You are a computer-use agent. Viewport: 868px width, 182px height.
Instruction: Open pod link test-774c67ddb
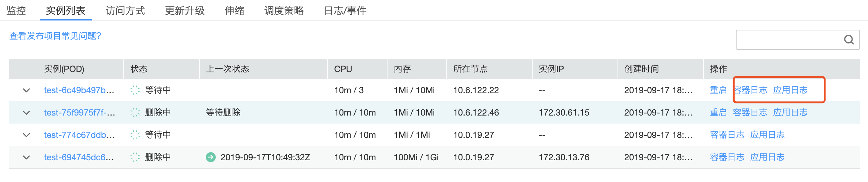point(79,135)
